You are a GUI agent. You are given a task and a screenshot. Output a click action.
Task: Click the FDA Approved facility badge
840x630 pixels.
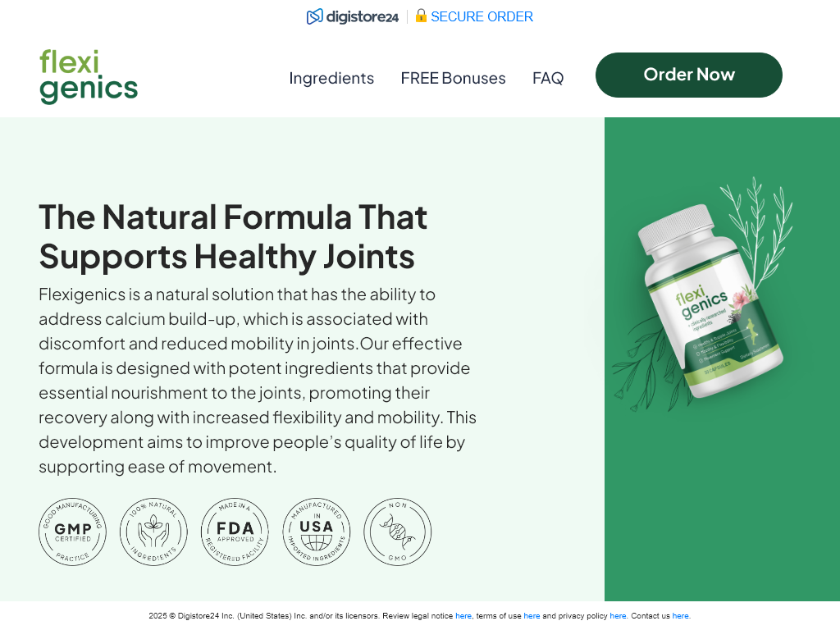click(x=235, y=532)
